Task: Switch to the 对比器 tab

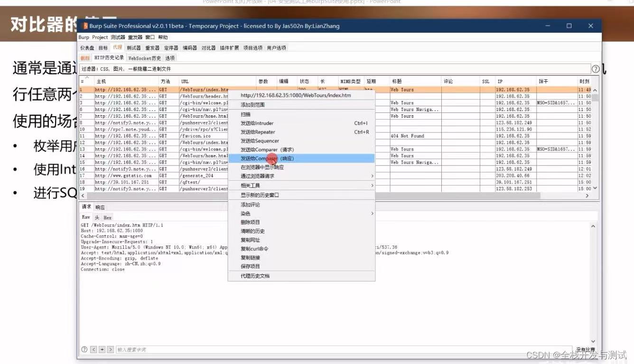Action: tap(208, 48)
